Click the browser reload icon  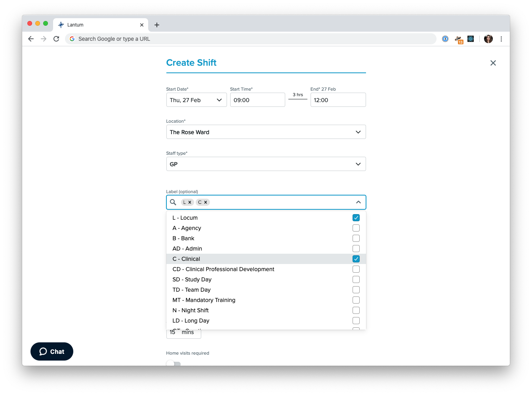click(x=56, y=39)
